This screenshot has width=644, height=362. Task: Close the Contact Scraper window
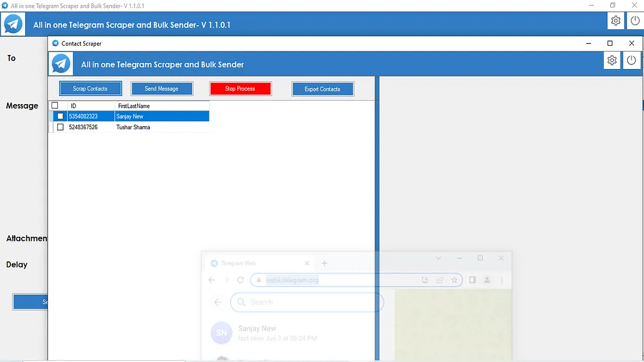click(632, 43)
